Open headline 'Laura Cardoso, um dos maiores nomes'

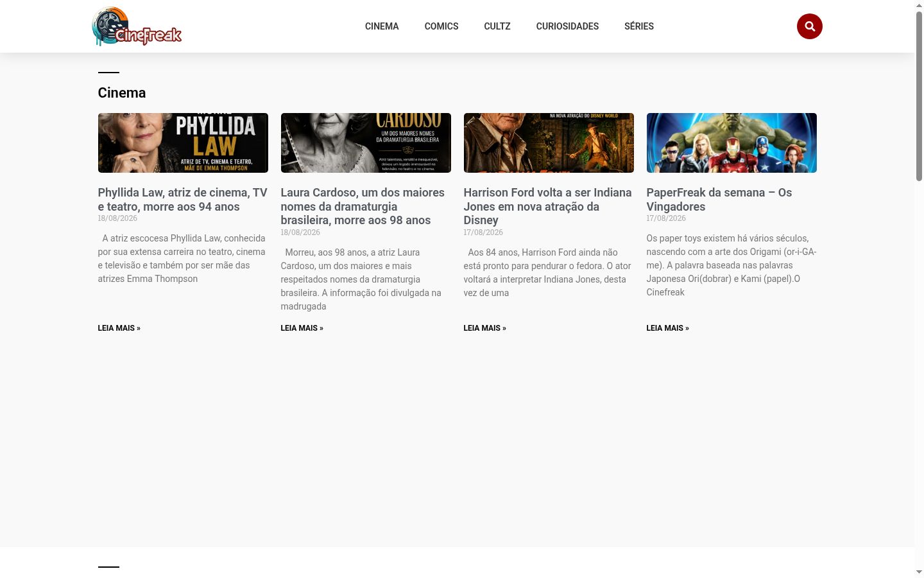pos(363,206)
